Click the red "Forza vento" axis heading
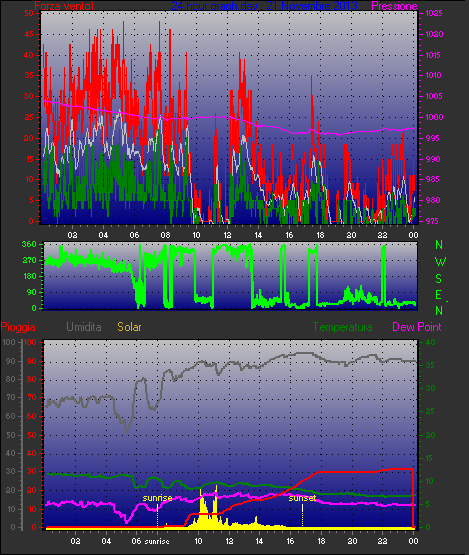This screenshot has height=555, width=469. 64,6
